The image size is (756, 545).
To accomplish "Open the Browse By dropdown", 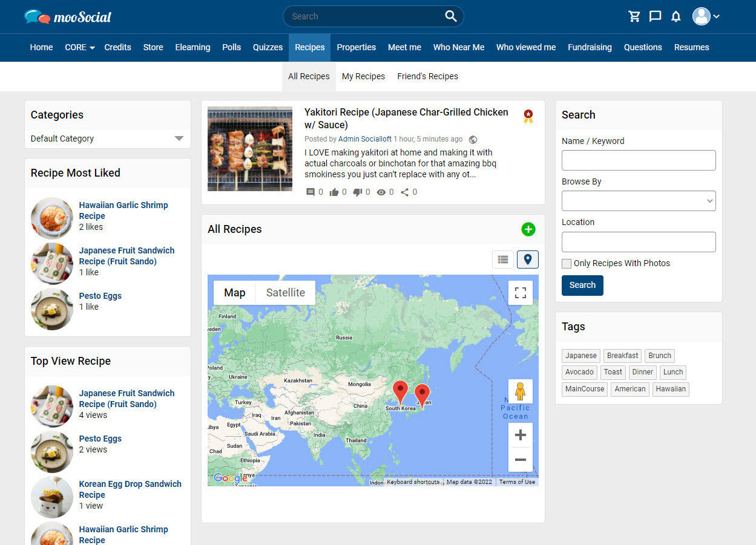I will [639, 201].
